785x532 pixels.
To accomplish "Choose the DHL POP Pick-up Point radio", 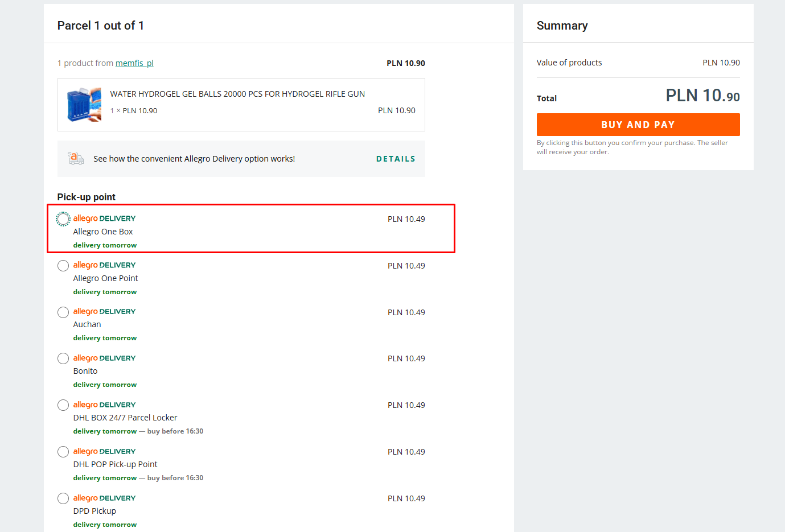I will click(x=63, y=452).
